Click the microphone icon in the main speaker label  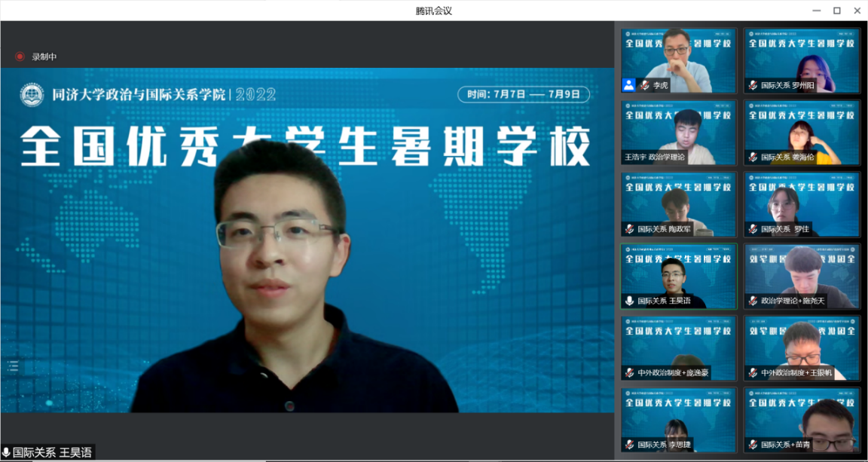(x=6, y=452)
